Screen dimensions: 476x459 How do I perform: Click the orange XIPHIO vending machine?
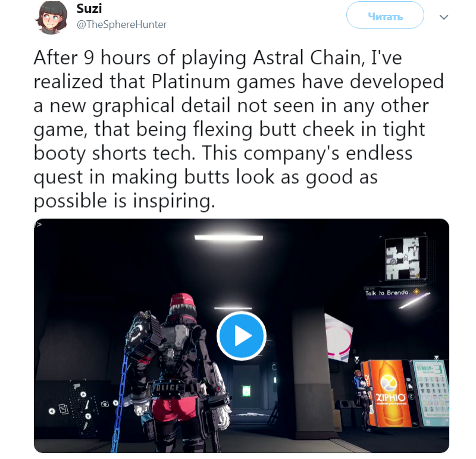(389, 394)
